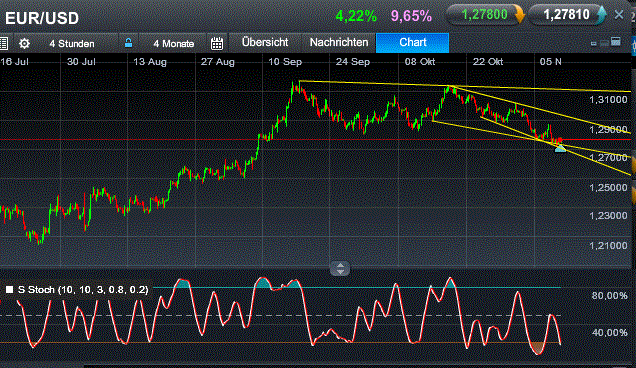Image resolution: width=636 pixels, height=368 pixels.
Task: Toggle the S Stoch indicator white square
Action: tap(9, 289)
